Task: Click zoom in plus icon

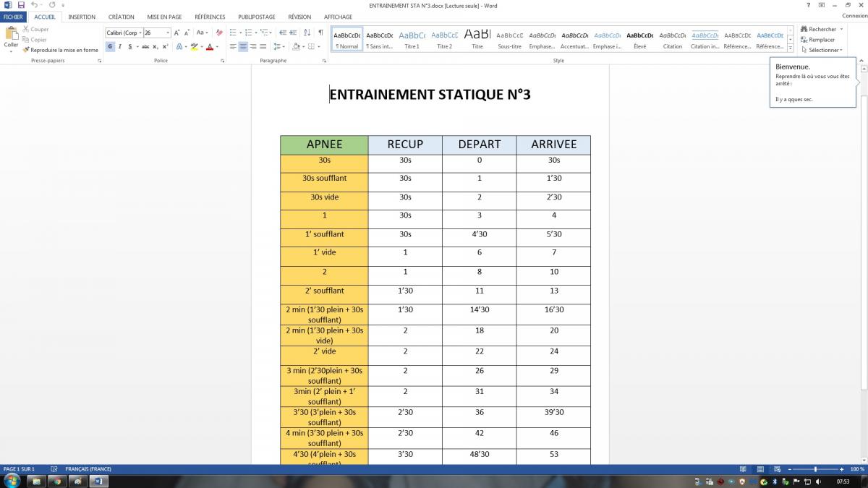Action: tap(842, 469)
